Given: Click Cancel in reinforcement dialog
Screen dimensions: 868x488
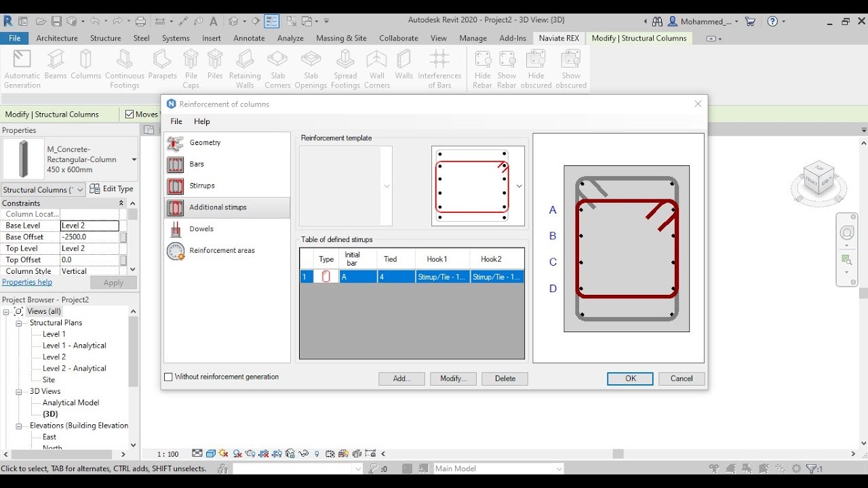Looking at the screenshot, I should pyautogui.click(x=682, y=379).
